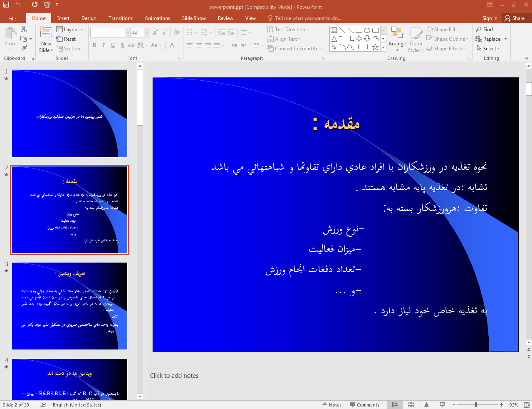Toggle Strikethrough formatting
The height and width of the screenshot is (409, 532).
pos(131,45)
